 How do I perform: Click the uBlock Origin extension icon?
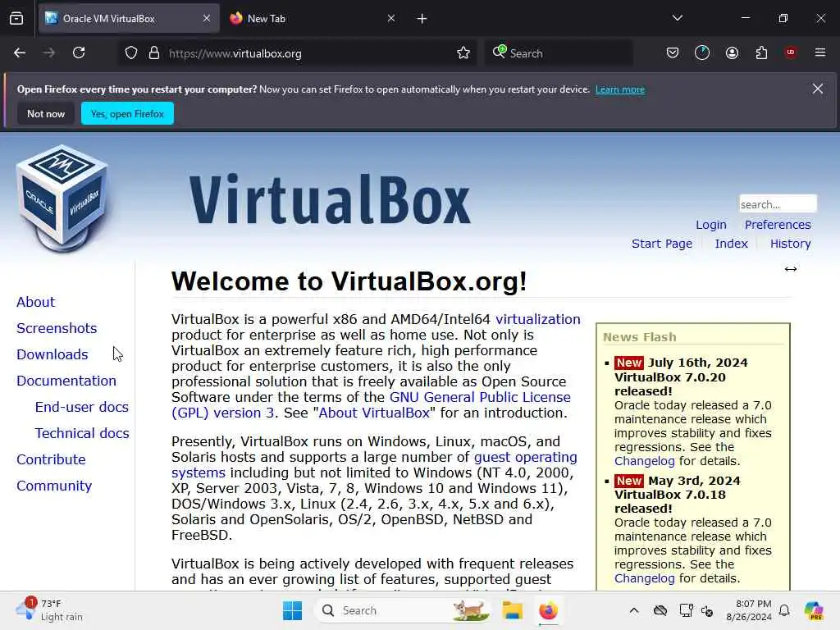coord(791,52)
